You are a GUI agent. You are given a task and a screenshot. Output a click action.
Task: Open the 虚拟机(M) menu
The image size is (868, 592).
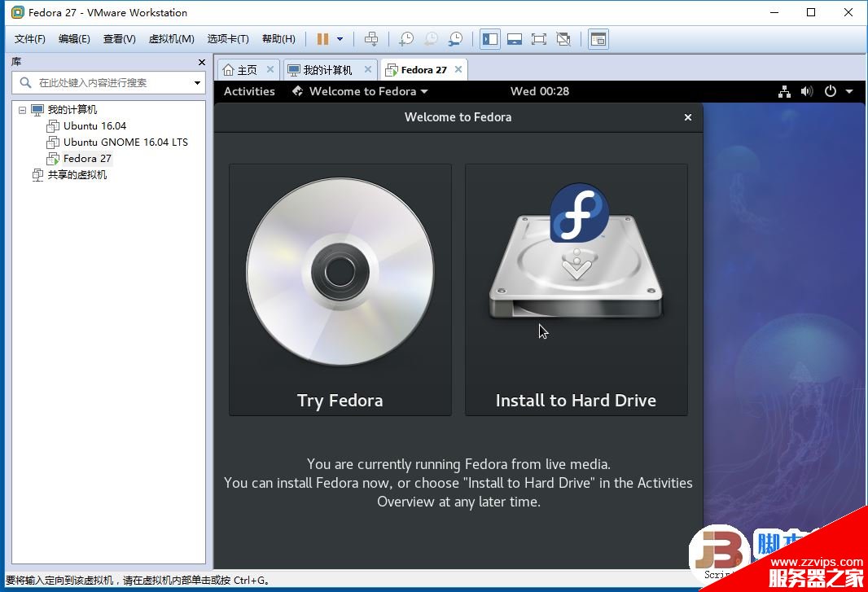[172, 39]
